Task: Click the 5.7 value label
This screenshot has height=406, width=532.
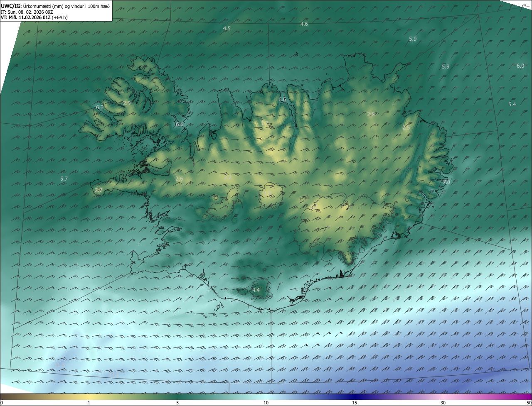Action: pyautogui.click(x=64, y=179)
